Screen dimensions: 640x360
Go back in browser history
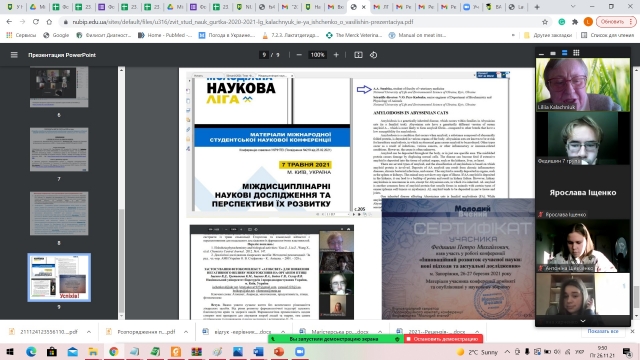point(9,22)
